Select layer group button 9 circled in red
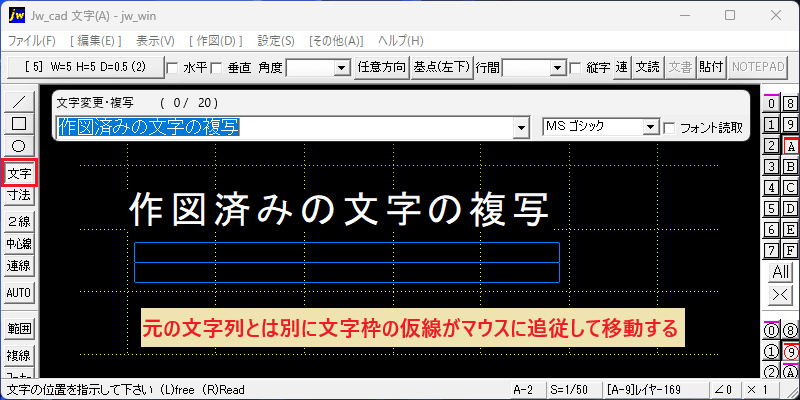Image resolution: width=800 pixels, height=400 pixels. click(790, 352)
